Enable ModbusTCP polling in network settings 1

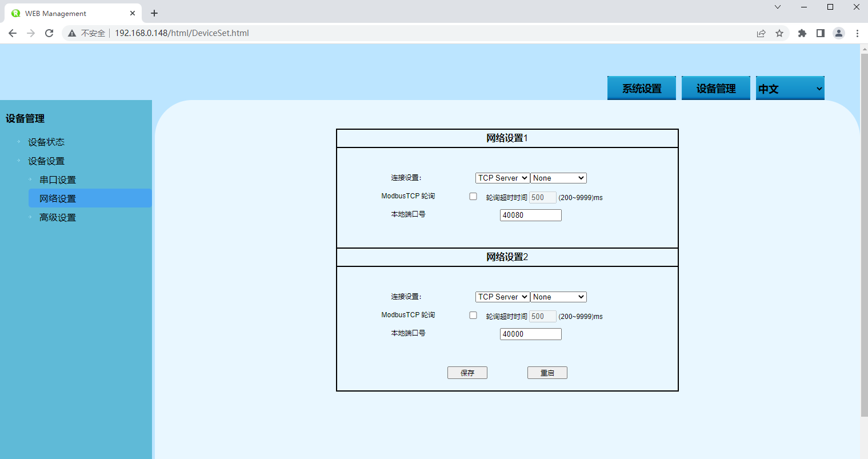coord(473,197)
